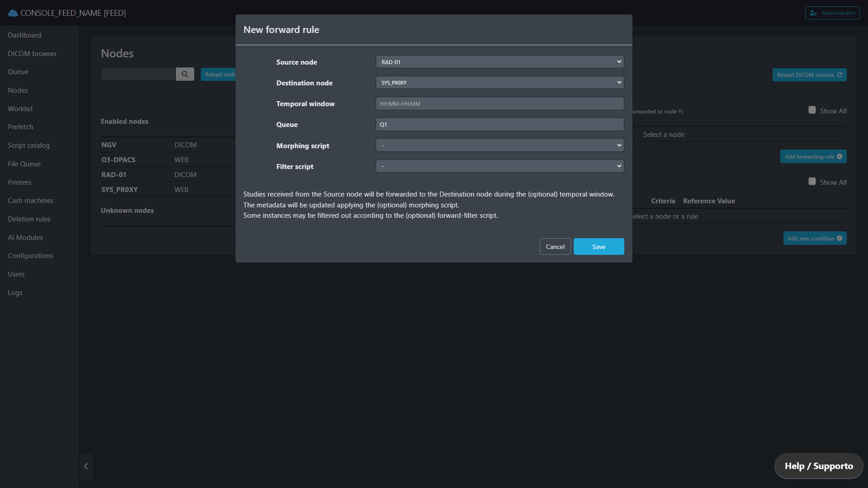868x488 pixels.
Task: Open DICOM browser in sidebar
Action: [32, 54]
